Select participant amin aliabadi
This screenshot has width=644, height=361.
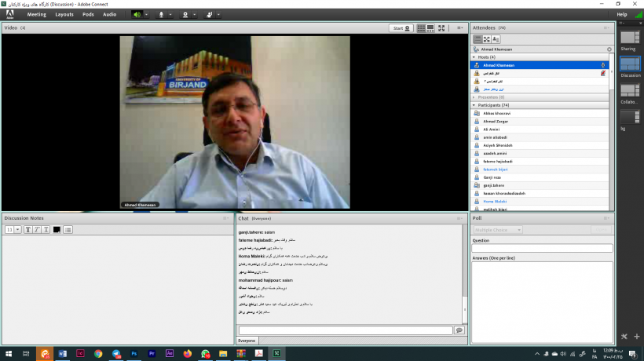point(540,137)
